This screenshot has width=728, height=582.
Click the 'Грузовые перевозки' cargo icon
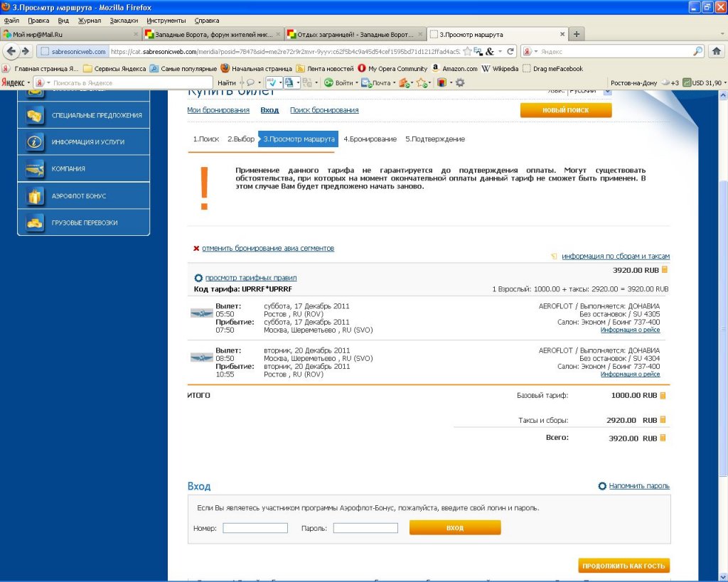[34, 222]
